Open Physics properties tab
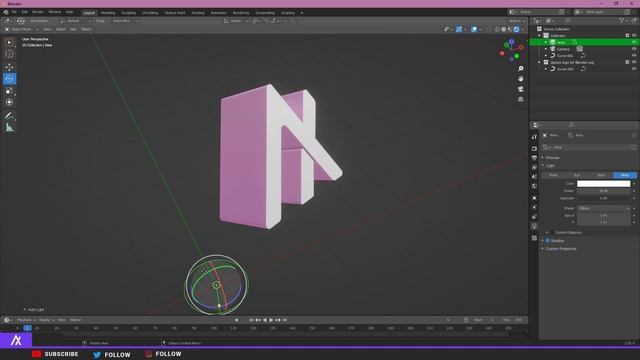Screen dimensions: 640x360 click(534, 207)
